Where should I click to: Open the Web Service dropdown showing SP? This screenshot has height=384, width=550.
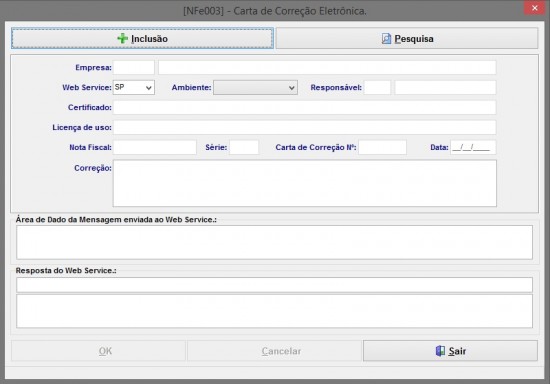click(134, 87)
